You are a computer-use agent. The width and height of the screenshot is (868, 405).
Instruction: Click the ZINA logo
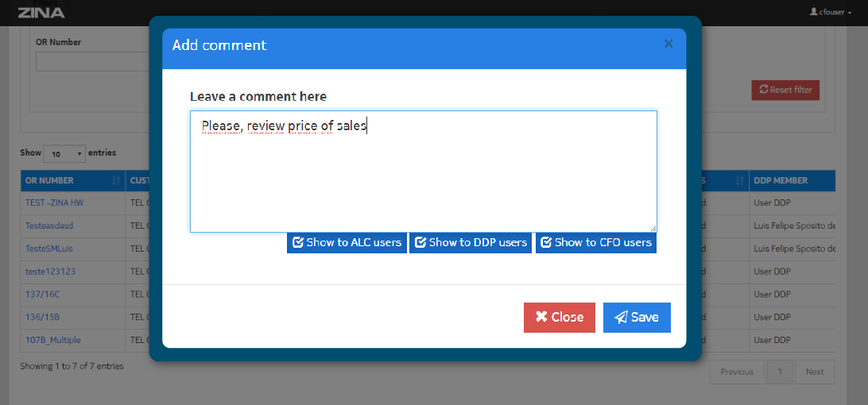41,12
